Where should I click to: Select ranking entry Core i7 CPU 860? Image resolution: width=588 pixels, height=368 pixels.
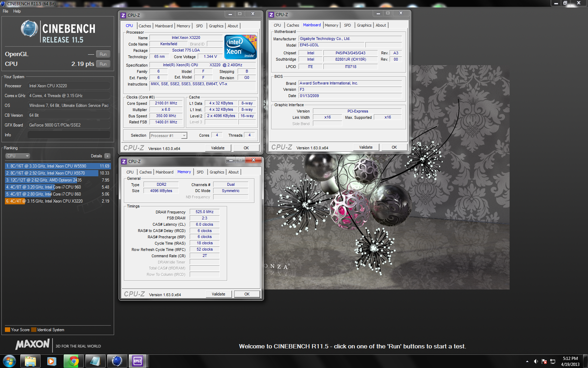[x=58, y=194]
